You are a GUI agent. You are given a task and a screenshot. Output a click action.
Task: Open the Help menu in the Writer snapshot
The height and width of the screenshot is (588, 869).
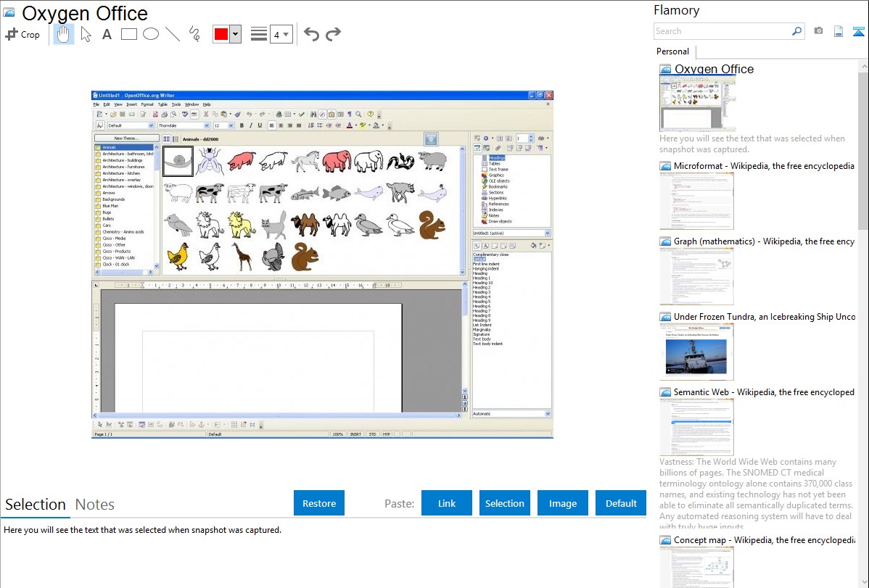pos(207,104)
